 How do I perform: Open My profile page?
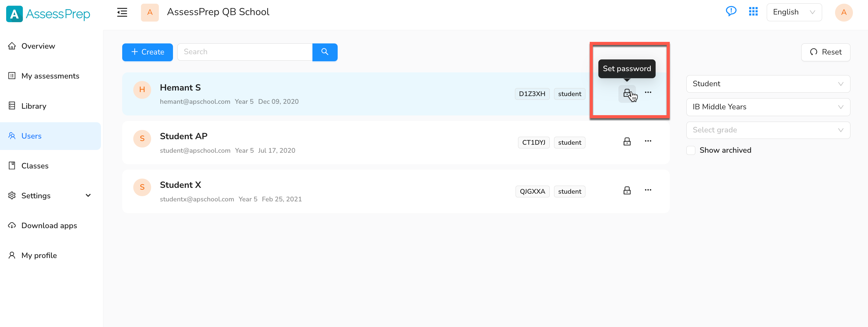click(x=50, y=256)
